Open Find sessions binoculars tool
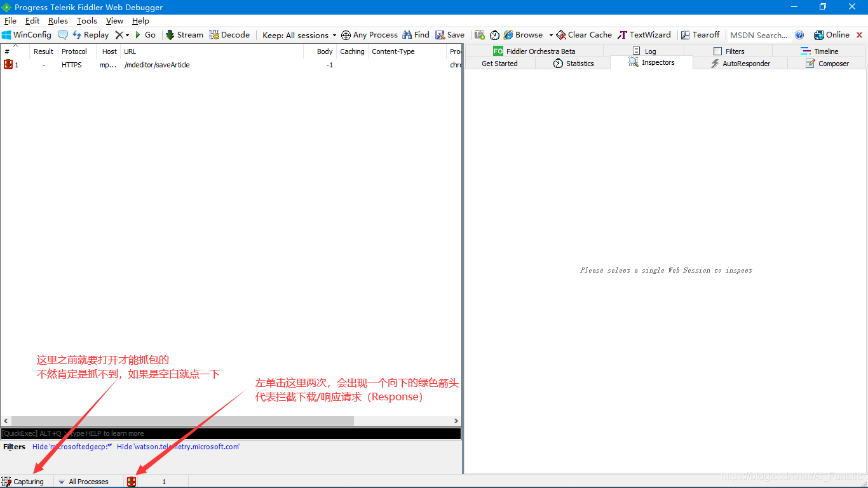The image size is (868, 488). pos(416,35)
